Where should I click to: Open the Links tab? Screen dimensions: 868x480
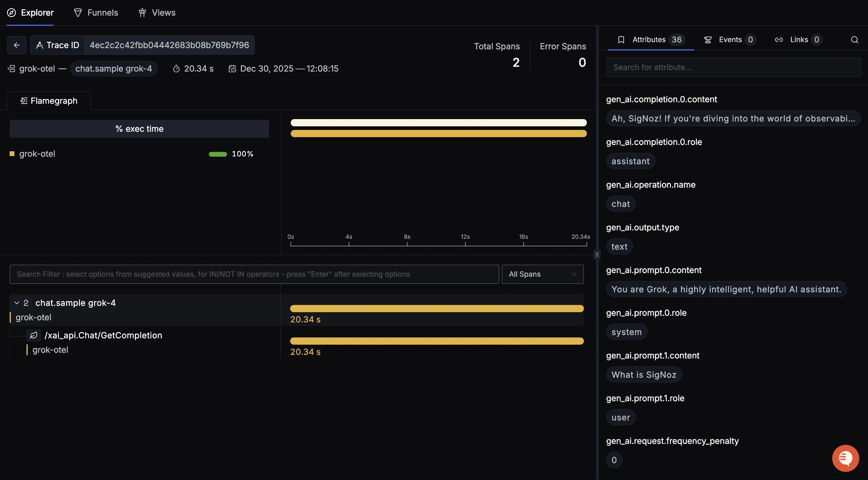pos(798,39)
